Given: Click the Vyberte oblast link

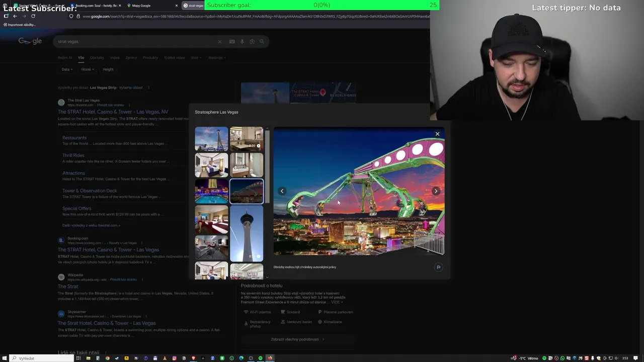Looking at the screenshot, I should (x=131, y=87).
